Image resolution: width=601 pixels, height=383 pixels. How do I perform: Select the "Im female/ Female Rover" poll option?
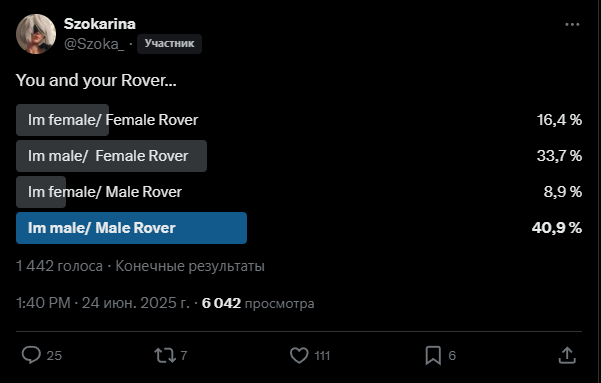299,120
